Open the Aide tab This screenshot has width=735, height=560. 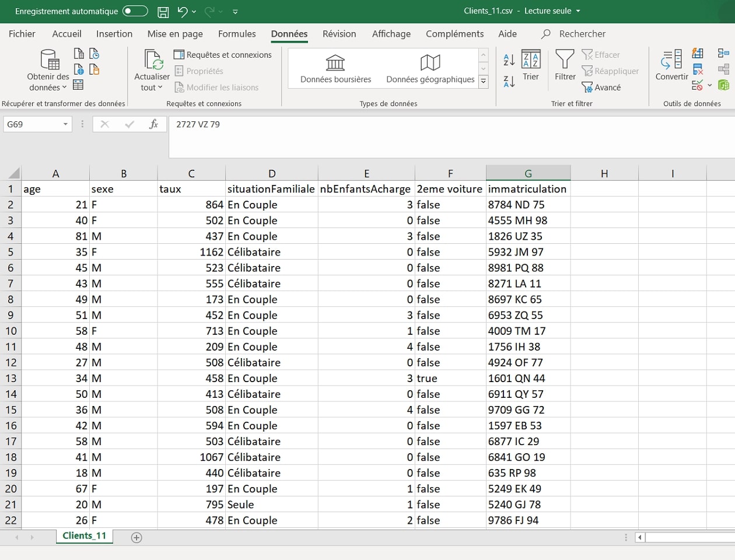click(508, 34)
